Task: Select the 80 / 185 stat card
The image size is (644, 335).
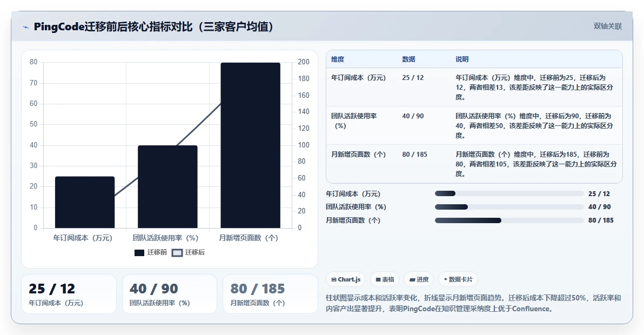Action: click(x=270, y=294)
